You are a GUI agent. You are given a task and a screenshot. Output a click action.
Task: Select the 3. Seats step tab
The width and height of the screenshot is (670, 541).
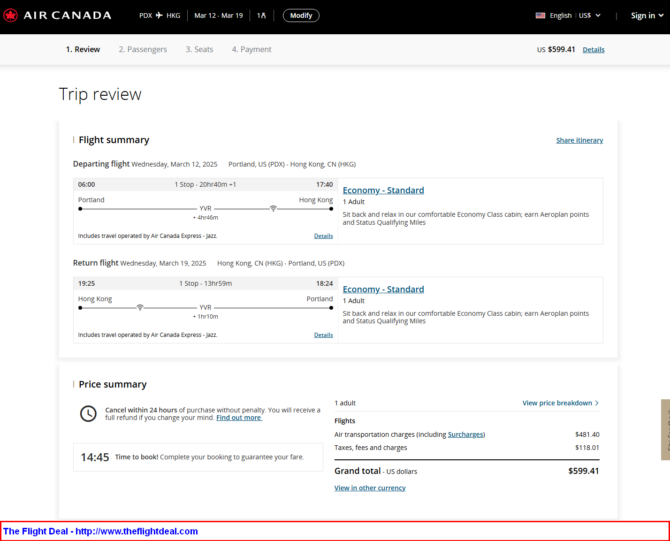tap(199, 50)
